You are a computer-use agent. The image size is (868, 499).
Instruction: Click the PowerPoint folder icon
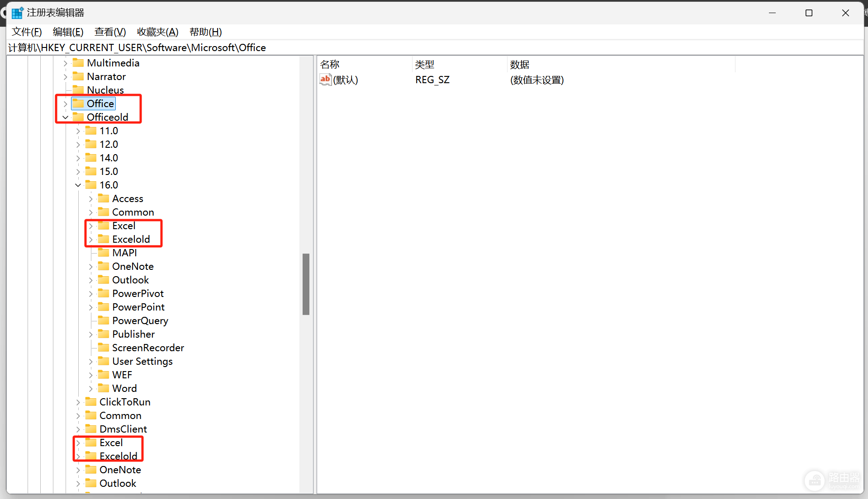(x=104, y=306)
